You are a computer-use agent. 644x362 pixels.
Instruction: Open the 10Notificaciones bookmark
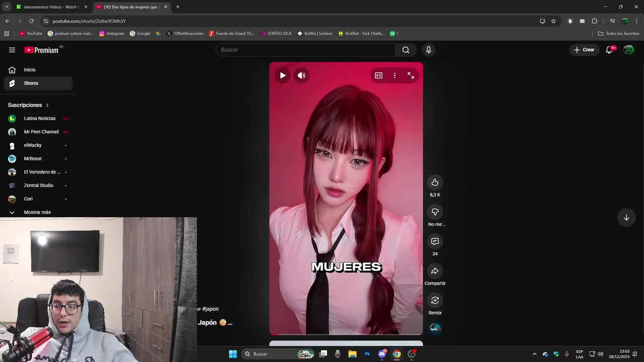[x=185, y=34]
